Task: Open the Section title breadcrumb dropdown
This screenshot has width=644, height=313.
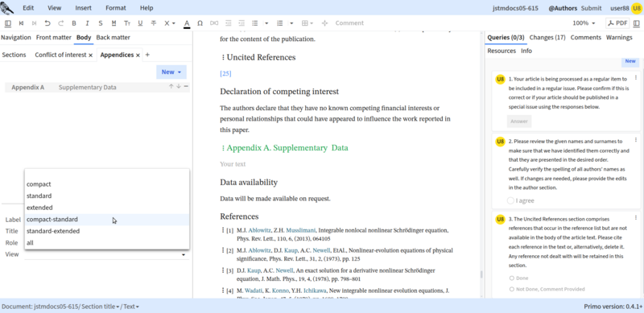Action: coord(101,307)
